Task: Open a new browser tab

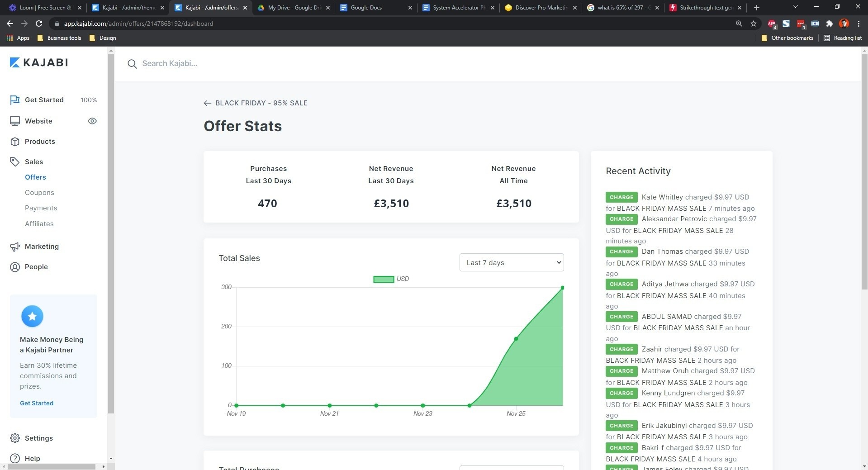Action: pos(756,8)
